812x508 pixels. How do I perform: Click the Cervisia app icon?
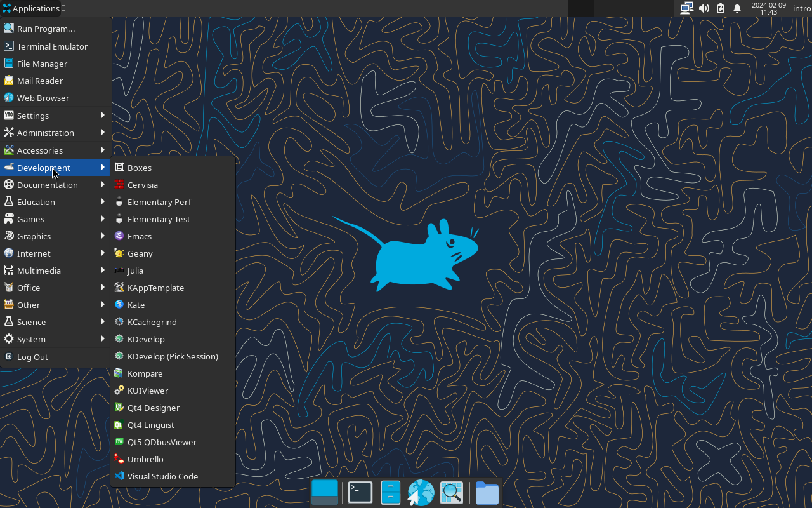pyautogui.click(x=119, y=184)
